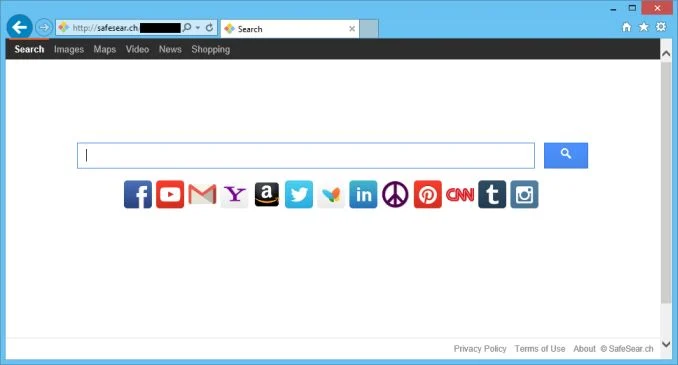The height and width of the screenshot is (365, 678).
Task: Open the browser Home icon
Action: coord(627,27)
